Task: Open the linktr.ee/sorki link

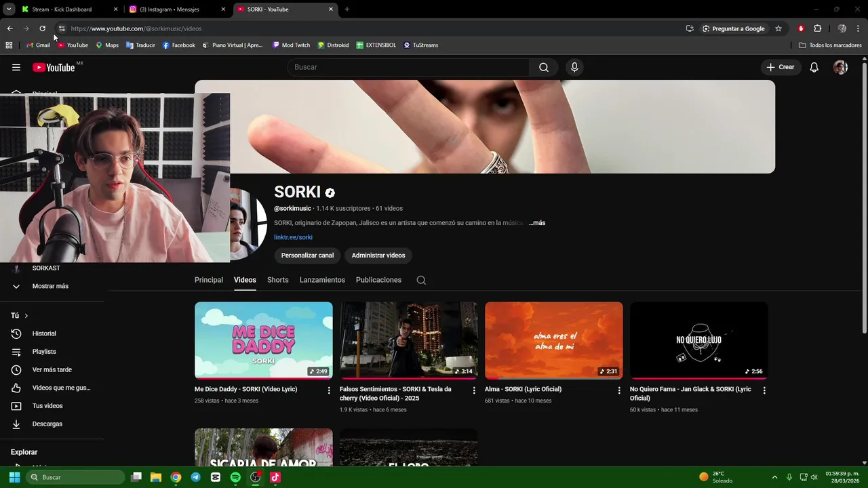Action: [x=293, y=237]
